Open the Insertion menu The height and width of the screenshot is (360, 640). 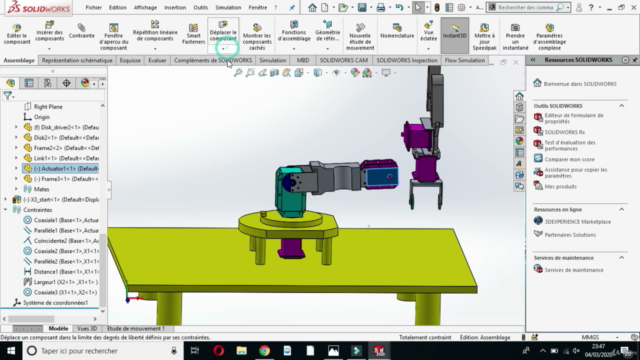point(175,7)
